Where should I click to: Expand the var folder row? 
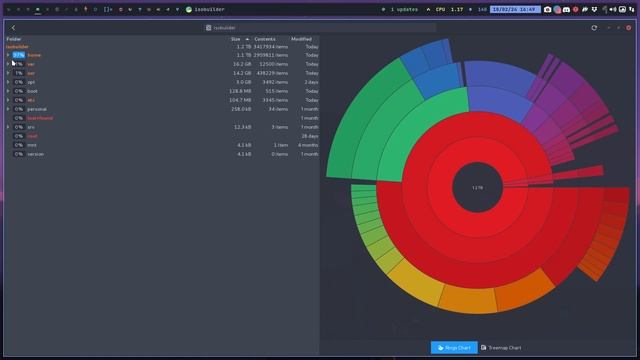[x=8, y=64]
